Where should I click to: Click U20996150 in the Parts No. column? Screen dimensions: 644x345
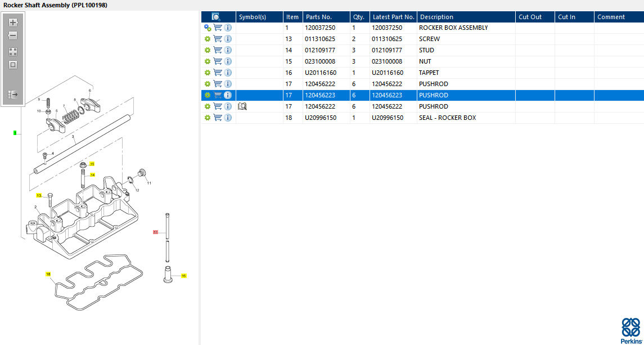click(321, 118)
